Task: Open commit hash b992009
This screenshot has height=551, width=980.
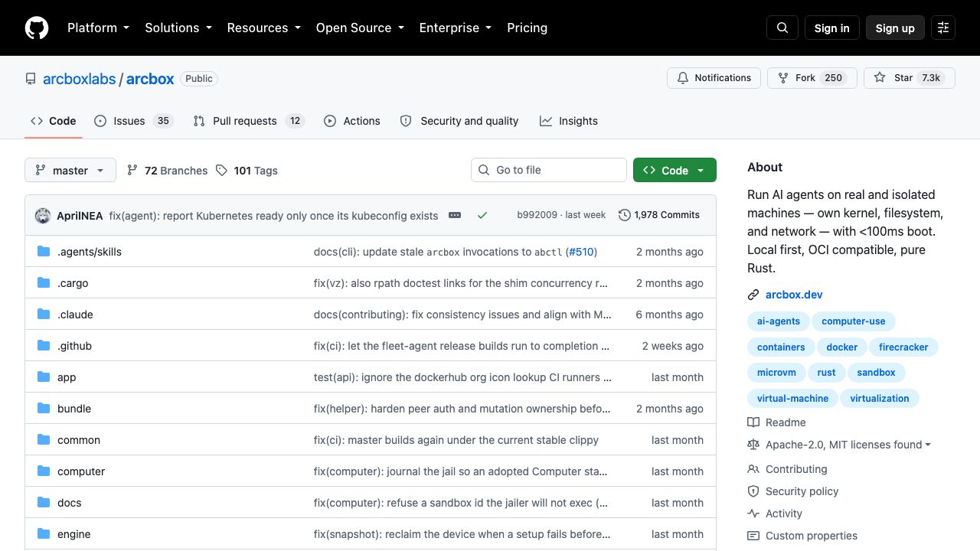Action: pos(537,215)
